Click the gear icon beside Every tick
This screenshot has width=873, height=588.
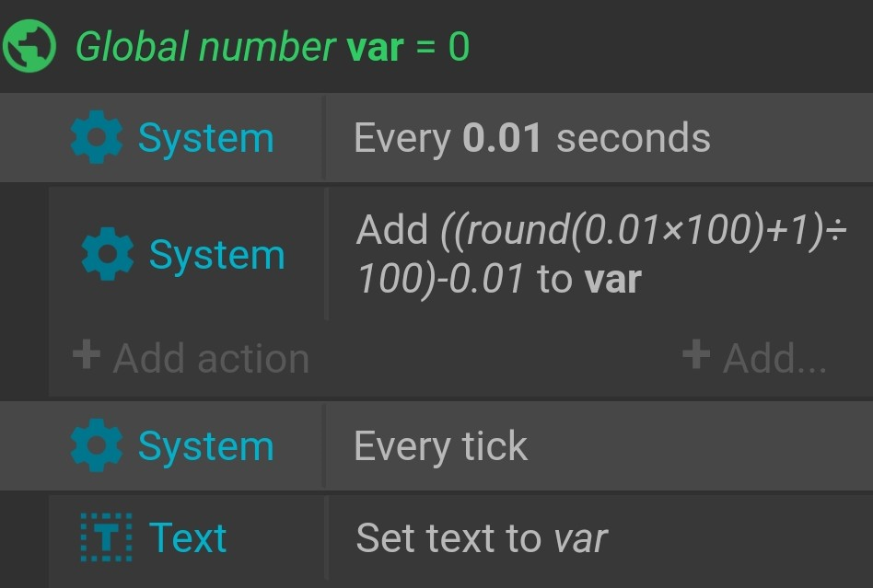click(x=97, y=445)
